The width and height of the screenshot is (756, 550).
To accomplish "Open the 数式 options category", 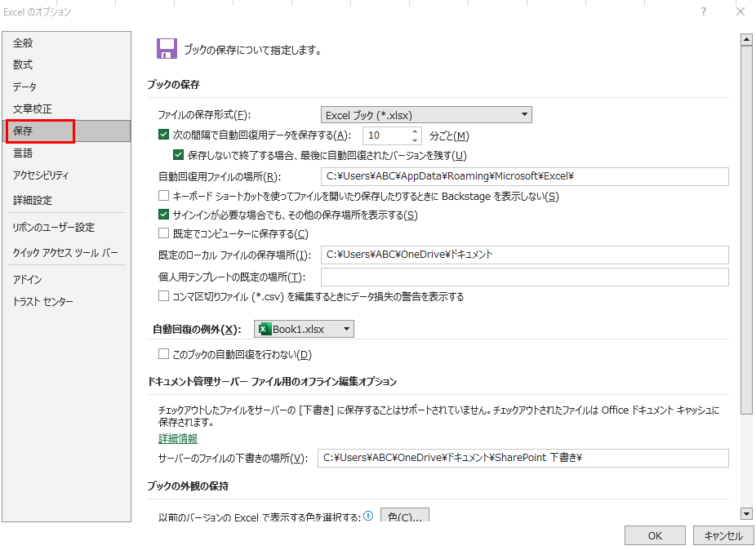I will click(x=23, y=64).
